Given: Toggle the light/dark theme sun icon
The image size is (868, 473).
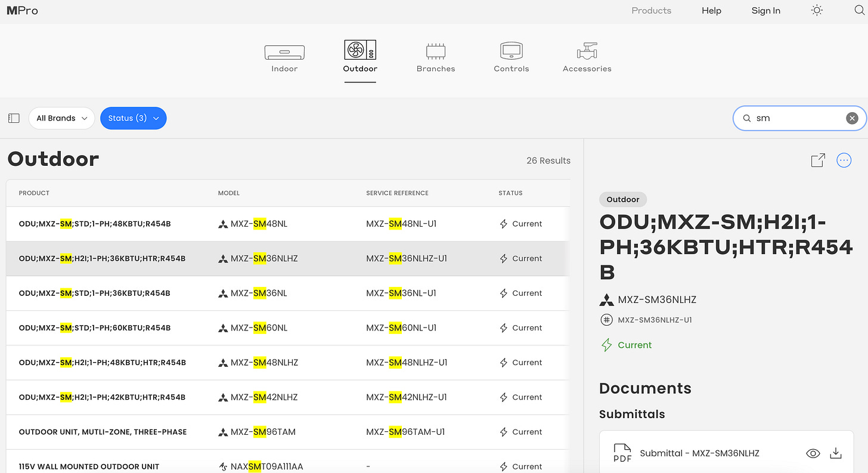Looking at the screenshot, I should (x=817, y=10).
